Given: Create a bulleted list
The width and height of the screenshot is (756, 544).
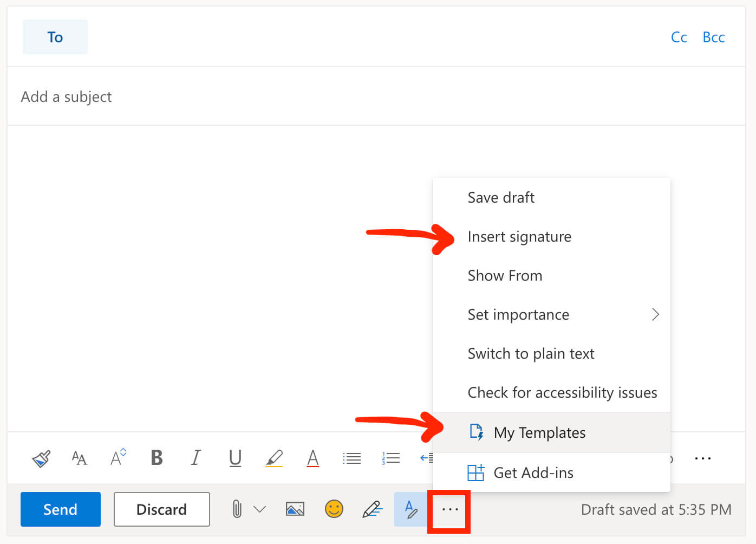Looking at the screenshot, I should tap(352, 458).
